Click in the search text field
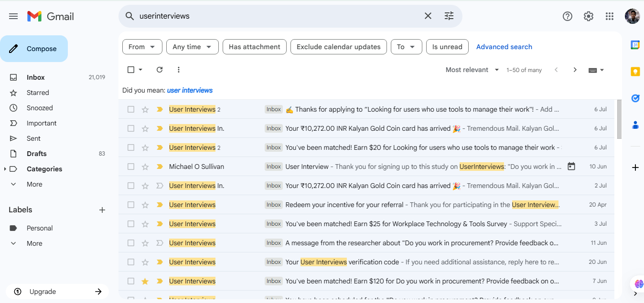644x303 pixels. [277, 16]
